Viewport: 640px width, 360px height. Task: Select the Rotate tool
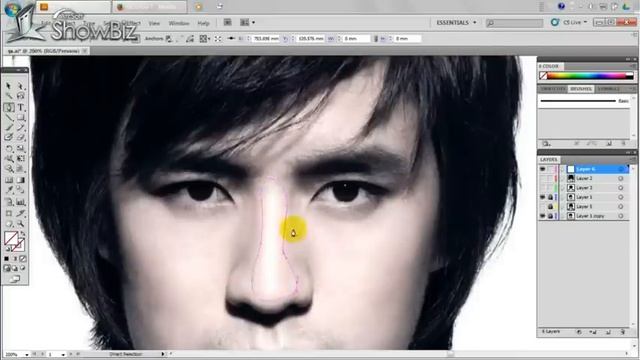(9, 148)
